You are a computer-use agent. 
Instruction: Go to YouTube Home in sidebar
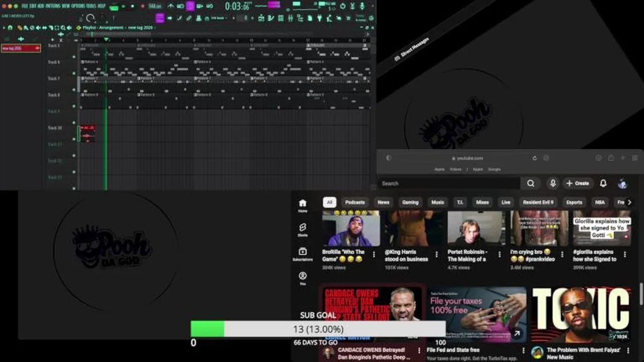[x=302, y=206]
